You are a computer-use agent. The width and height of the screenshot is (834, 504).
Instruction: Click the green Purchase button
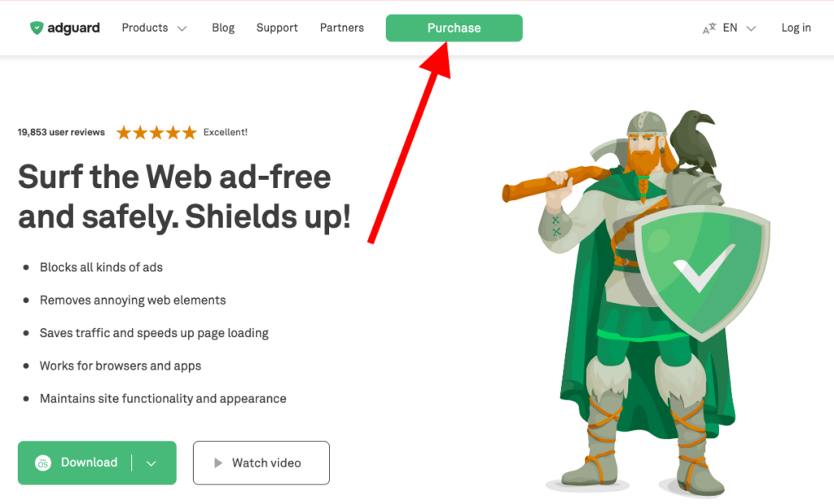pyautogui.click(x=454, y=28)
